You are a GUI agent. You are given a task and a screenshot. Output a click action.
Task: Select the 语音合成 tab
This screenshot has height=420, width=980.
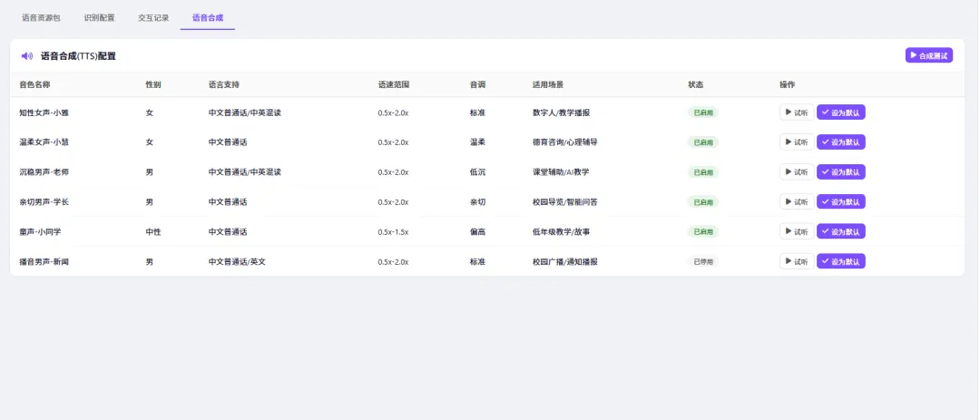click(x=208, y=18)
